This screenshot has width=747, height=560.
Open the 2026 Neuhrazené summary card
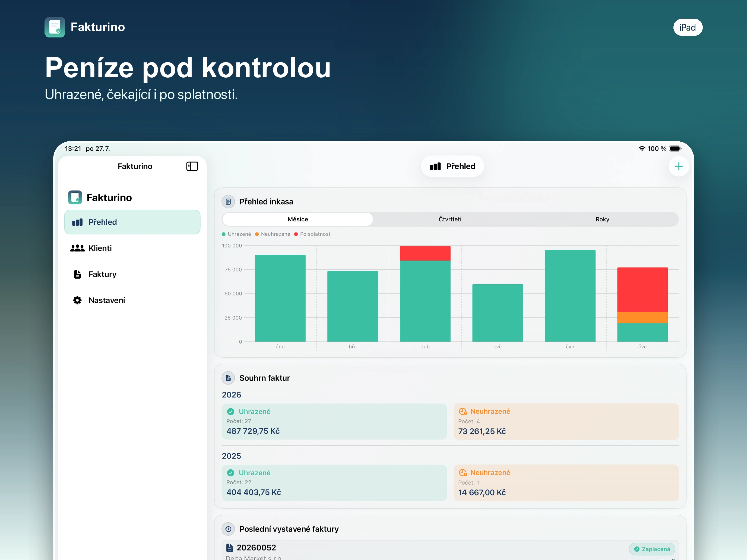(x=566, y=421)
